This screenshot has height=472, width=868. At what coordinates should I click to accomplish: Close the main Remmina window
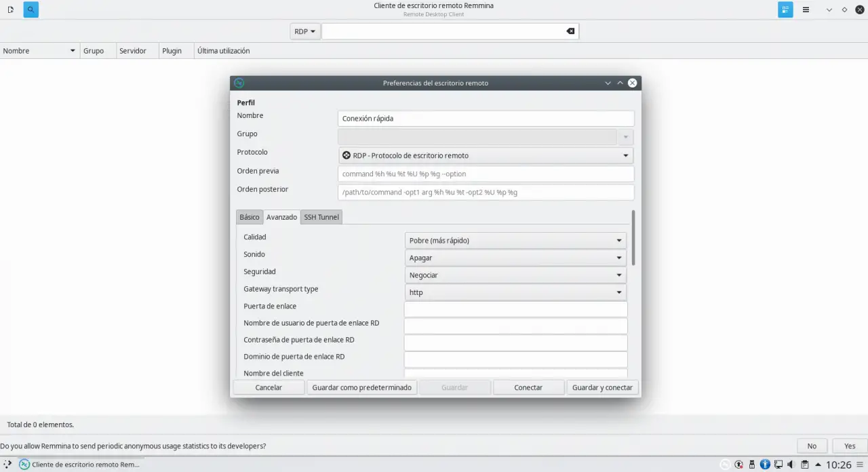click(859, 9)
